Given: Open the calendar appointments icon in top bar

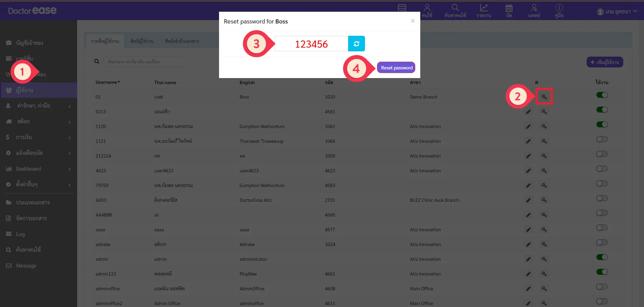Looking at the screenshot, I should 509,10.
